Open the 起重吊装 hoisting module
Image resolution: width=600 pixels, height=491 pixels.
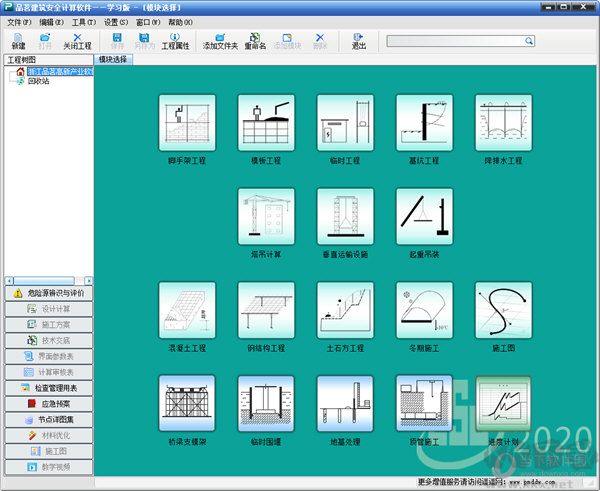[425, 217]
